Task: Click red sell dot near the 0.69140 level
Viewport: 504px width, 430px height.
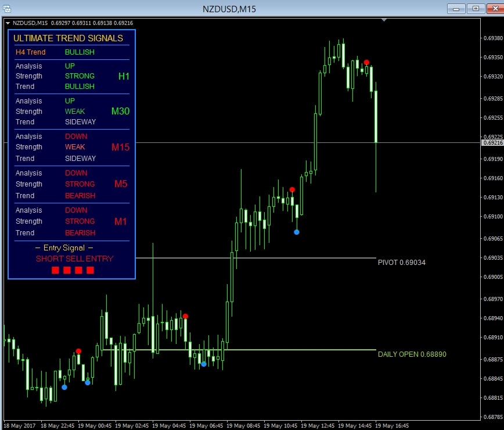Action: pos(292,190)
